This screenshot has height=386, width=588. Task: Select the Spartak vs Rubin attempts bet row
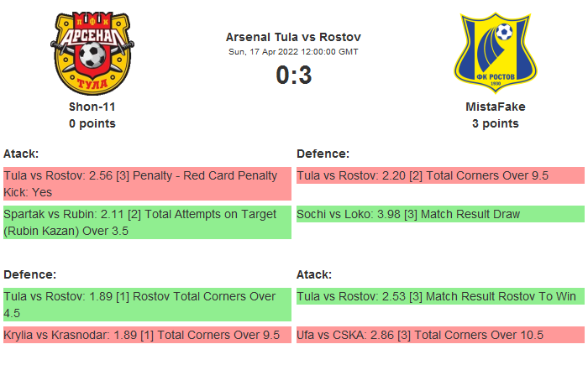point(147,222)
